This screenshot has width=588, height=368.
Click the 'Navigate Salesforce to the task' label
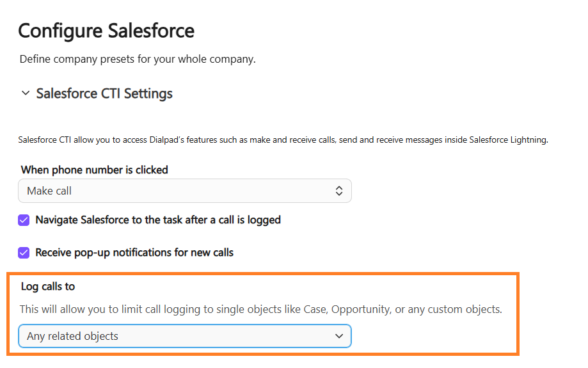click(158, 220)
